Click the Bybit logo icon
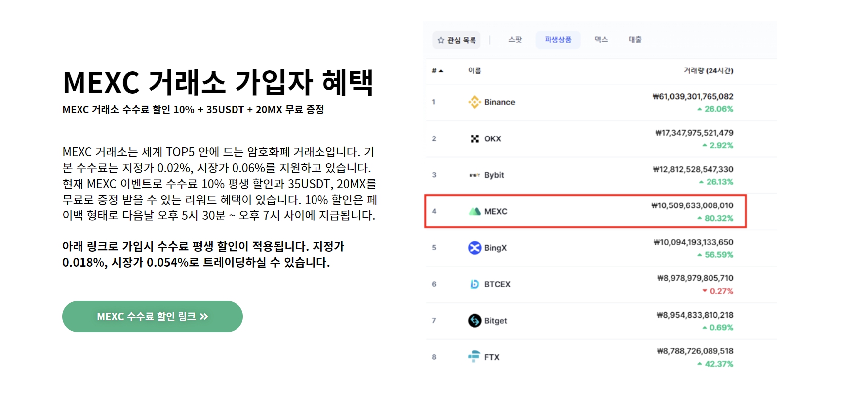The image size is (868, 410). (x=474, y=175)
